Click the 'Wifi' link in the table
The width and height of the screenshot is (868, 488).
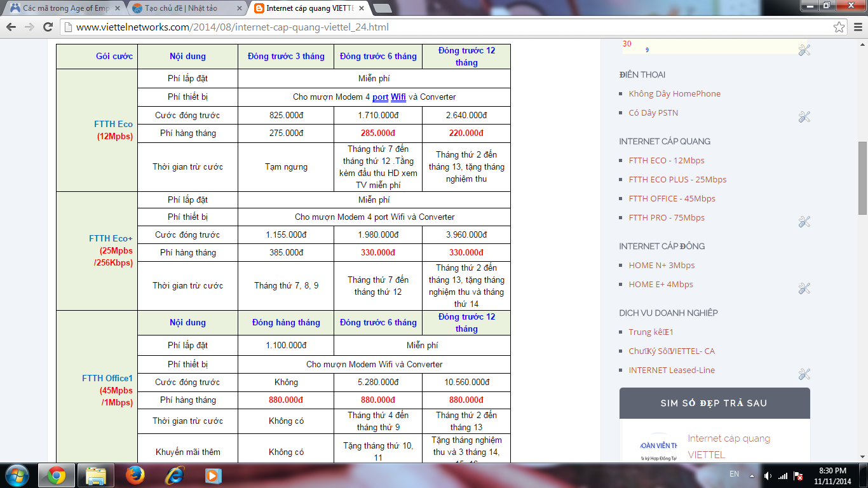pyautogui.click(x=398, y=97)
